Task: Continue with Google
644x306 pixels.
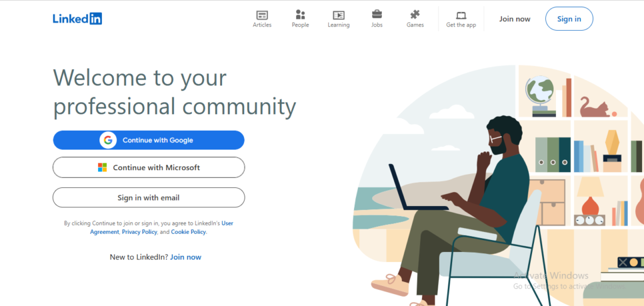Action: pos(148,140)
